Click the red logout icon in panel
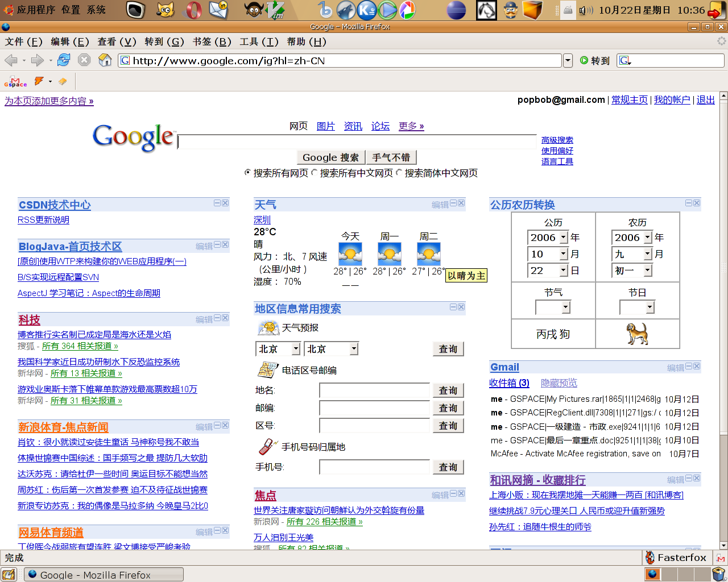The width and height of the screenshot is (728, 582). pyautogui.click(x=715, y=10)
